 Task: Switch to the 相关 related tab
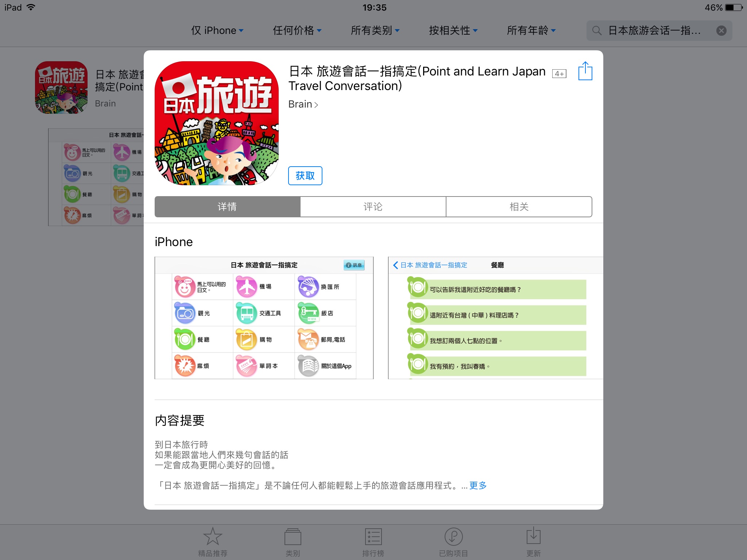519,207
